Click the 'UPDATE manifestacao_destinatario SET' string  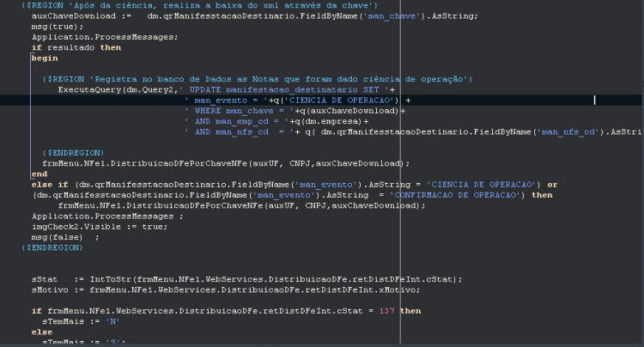pos(284,90)
